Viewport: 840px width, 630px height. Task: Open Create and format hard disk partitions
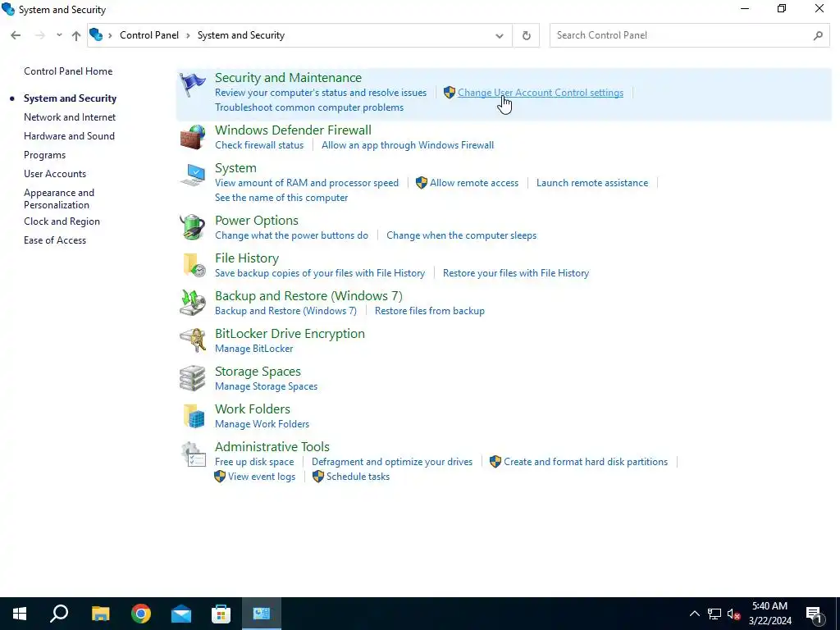tap(586, 462)
